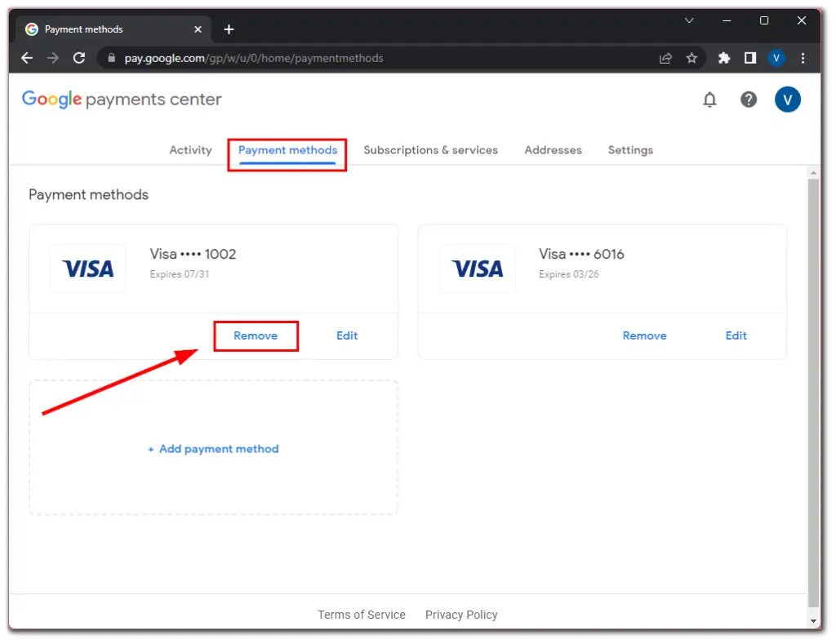Click the share icon in the address bar
The height and width of the screenshot is (644, 836).
click(x=665, y=58)
